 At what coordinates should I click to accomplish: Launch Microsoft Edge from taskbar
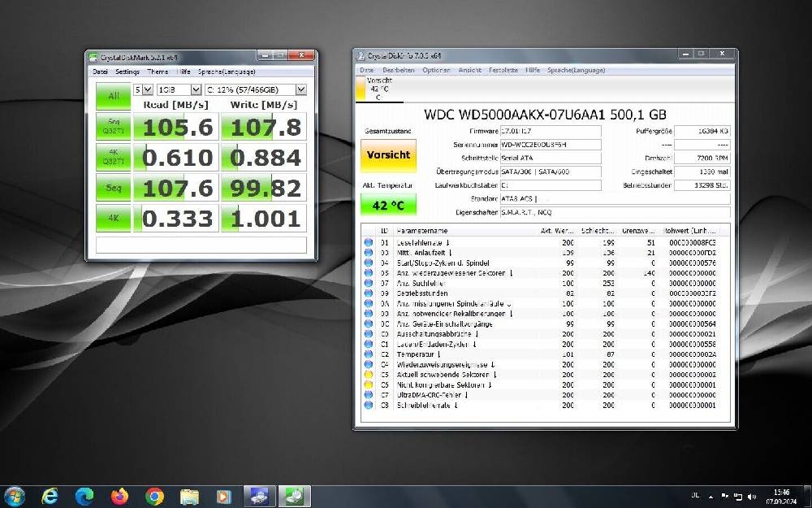coord(84,497)
